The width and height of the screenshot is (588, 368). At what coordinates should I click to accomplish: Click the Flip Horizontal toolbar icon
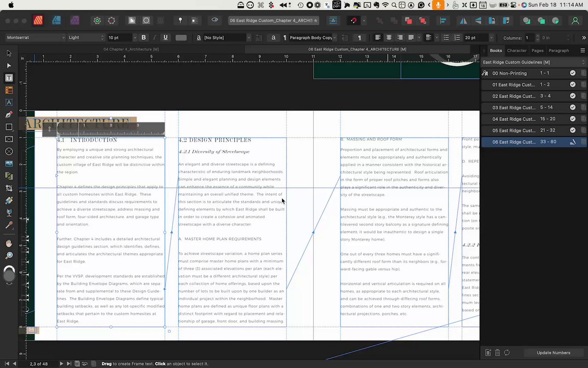(x=463, y=21)
